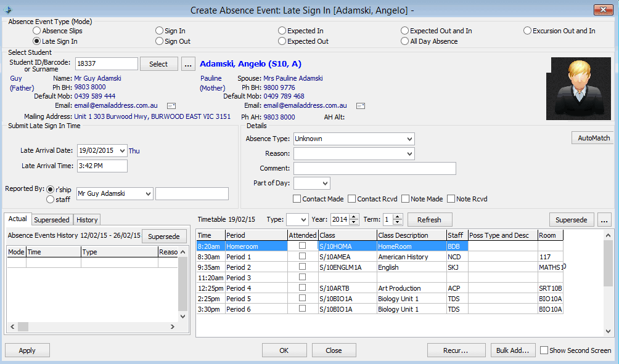Click the Class Description column header
Viewport: 619px width, 364px height.
[411, 235]
